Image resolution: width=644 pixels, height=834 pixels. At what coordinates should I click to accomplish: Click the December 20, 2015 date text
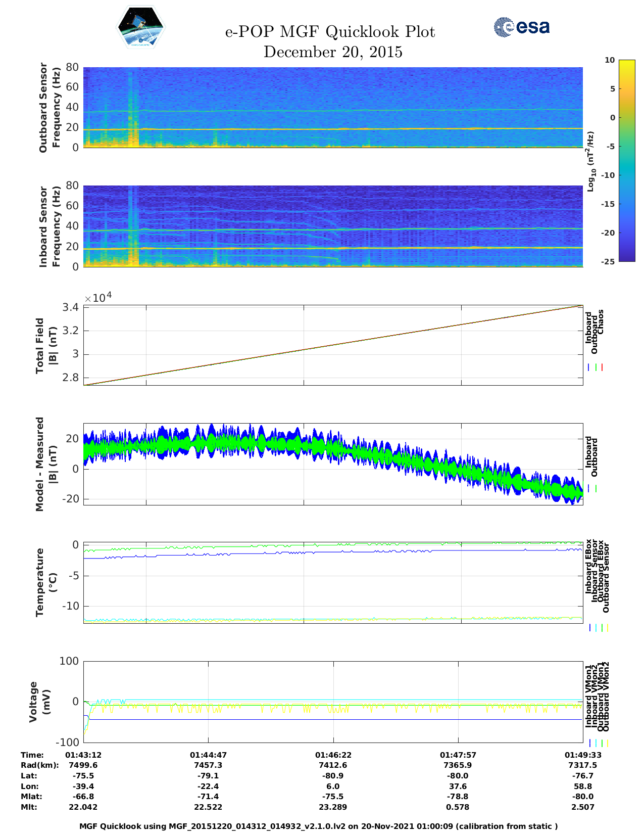(x=333, y=52)
